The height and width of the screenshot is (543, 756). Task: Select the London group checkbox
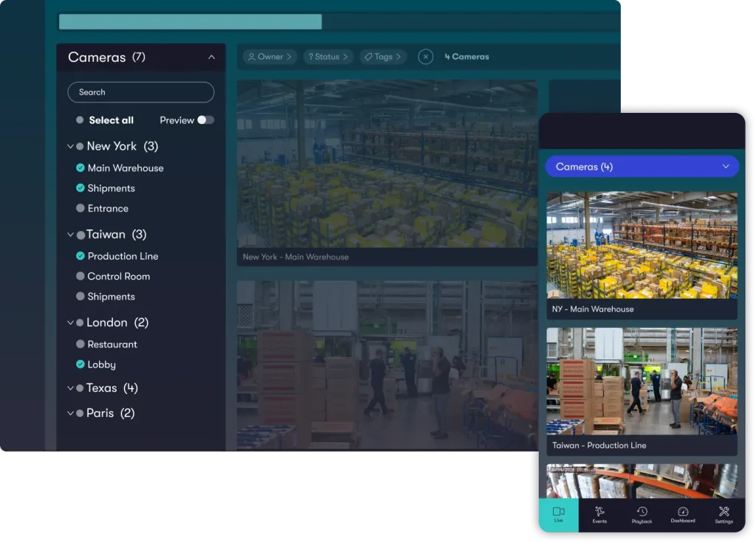point(80,322)
